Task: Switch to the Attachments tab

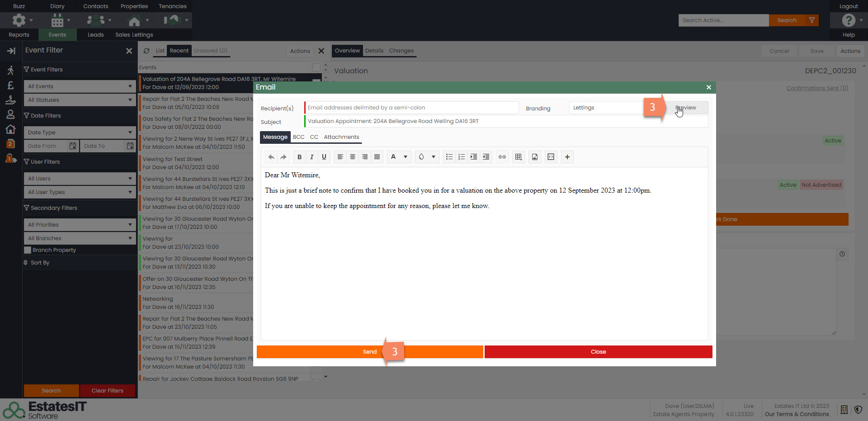Action: (x=341, y=137)
